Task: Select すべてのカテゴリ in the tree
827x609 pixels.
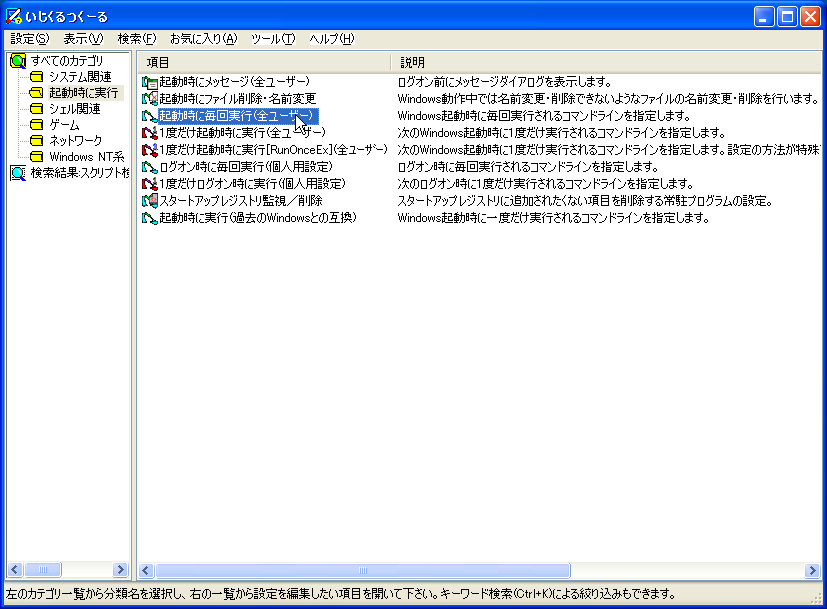Action: [x=67, y=61]
